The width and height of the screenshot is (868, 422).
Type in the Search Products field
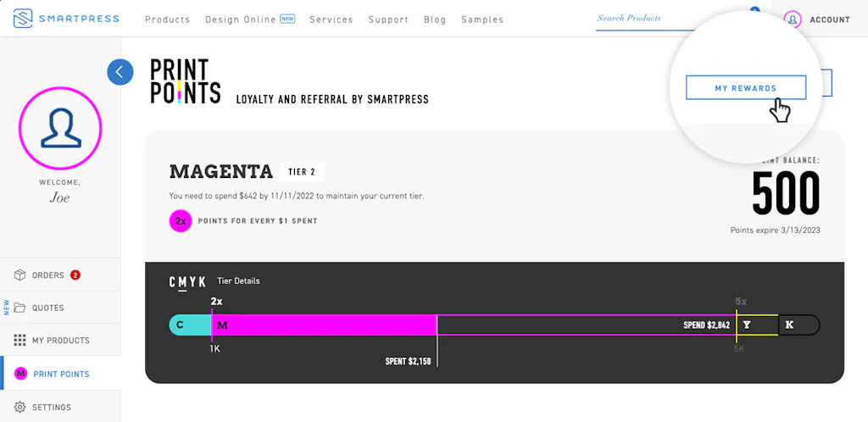tap(644, 19)
